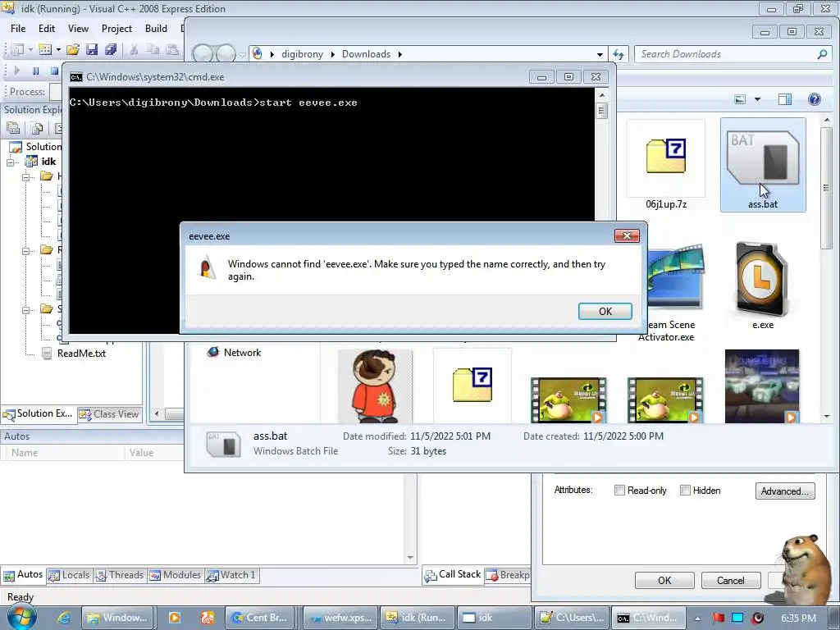Click the cmd window scrollbar up arrow
Image resolution: width=840 pixels, height=630 pixels.
[x=601, y=95]
